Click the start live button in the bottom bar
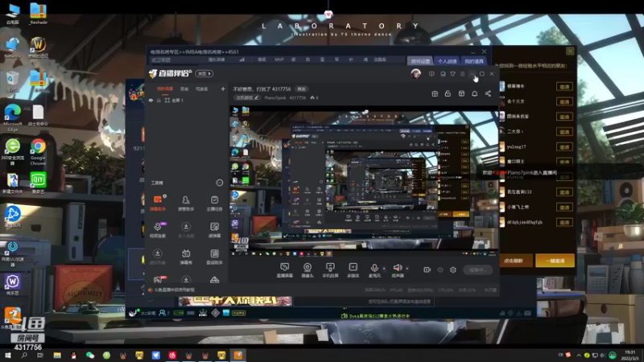Viewport: 644px width, 362px height. (477, 269)
